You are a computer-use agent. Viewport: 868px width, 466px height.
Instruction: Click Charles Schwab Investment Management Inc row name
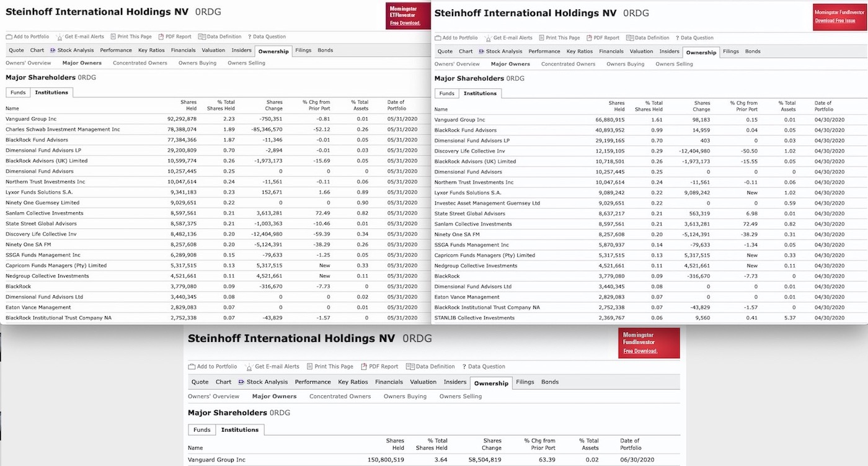coord(63,129)
